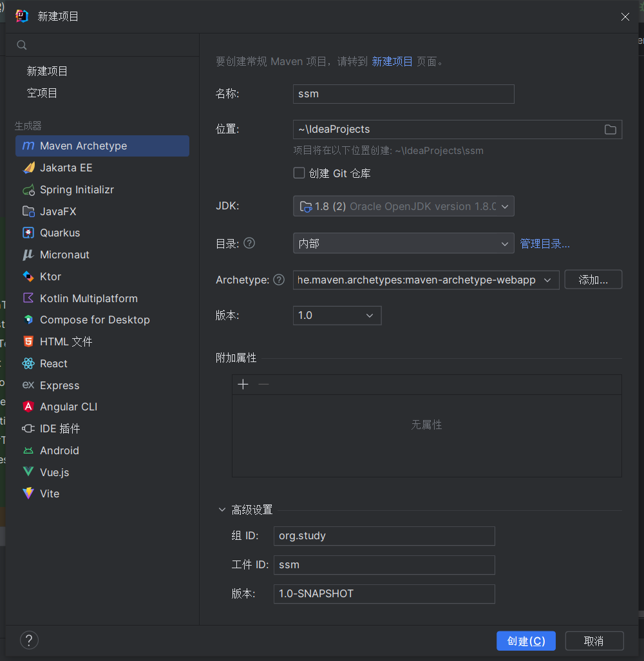Click the Micronaut icon
The image size is (644, 661).
(x=28, y=254)
